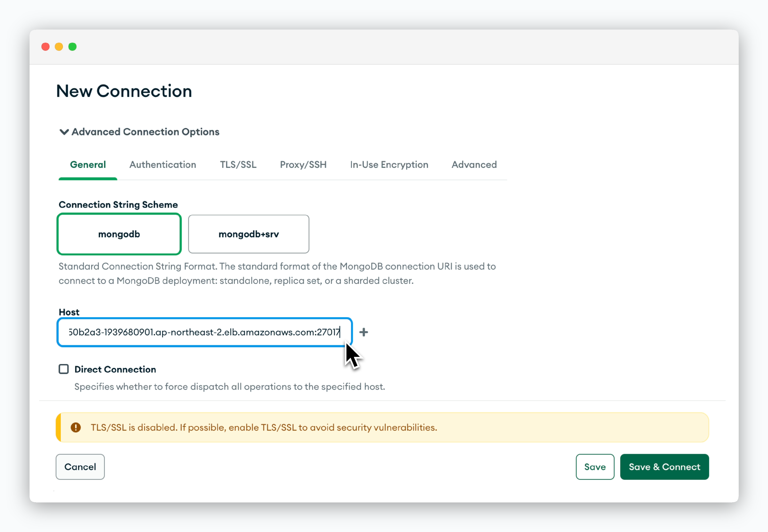The width and height of the screenshot is (768, 532).
Task: Select the mongodb connection scheme
Action: pos(119,234)
